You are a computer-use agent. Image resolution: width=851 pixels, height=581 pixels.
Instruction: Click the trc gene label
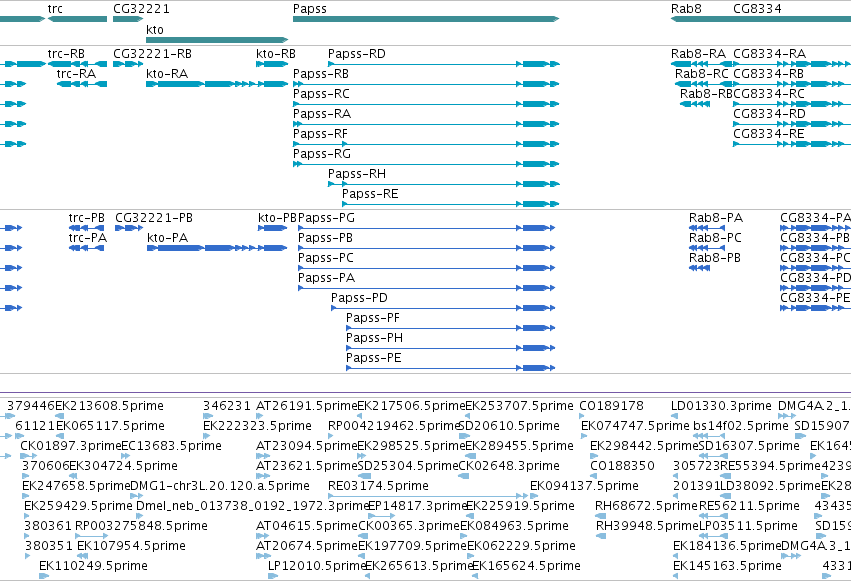click(x=55, y=9)
